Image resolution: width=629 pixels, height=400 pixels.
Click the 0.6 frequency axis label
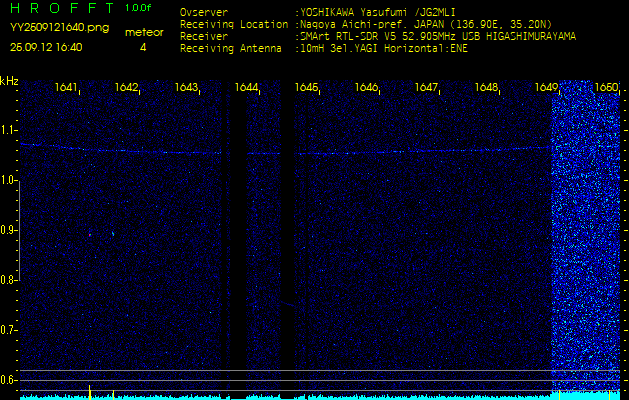tap(9, 379)
